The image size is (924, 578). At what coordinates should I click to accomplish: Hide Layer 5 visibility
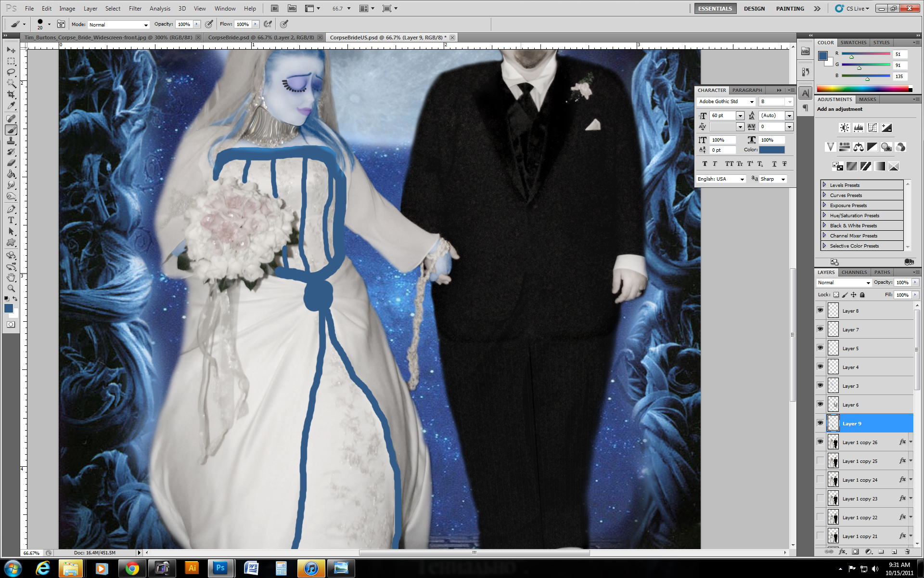pos(820,348)
